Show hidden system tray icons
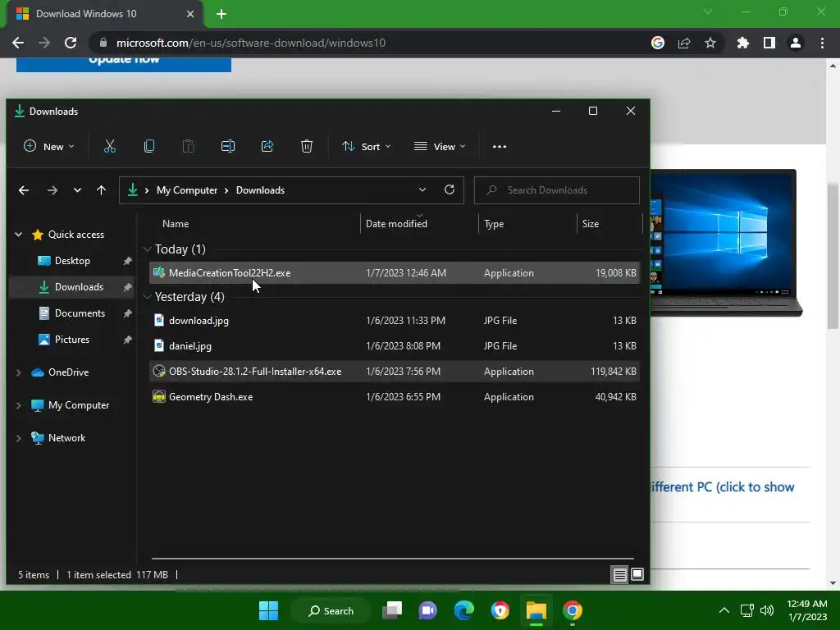 pos(724,610)
